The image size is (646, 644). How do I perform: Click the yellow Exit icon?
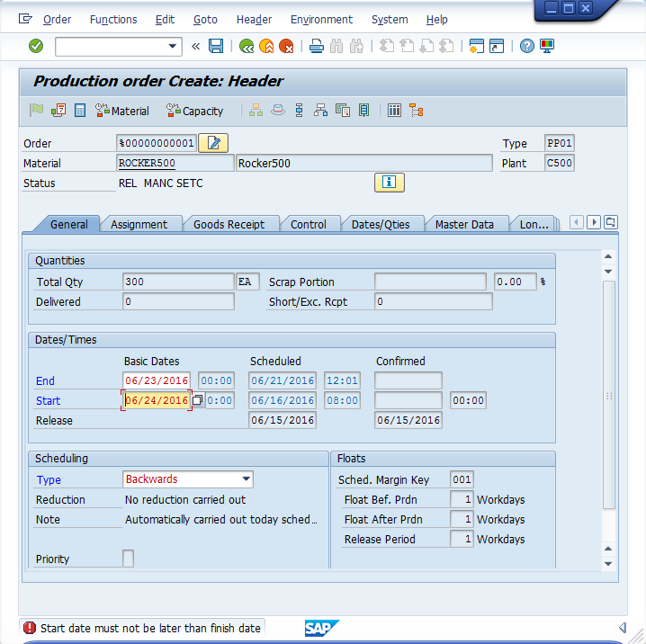click(266, 46)
